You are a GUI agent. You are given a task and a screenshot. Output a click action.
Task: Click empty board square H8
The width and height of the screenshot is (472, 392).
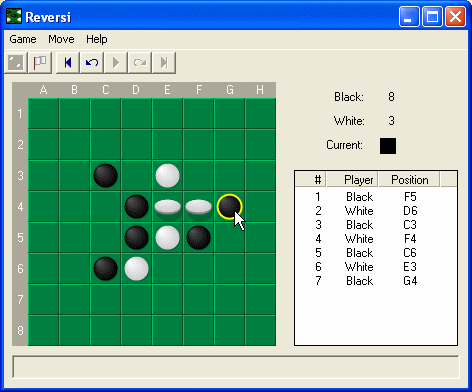(260, 330)
